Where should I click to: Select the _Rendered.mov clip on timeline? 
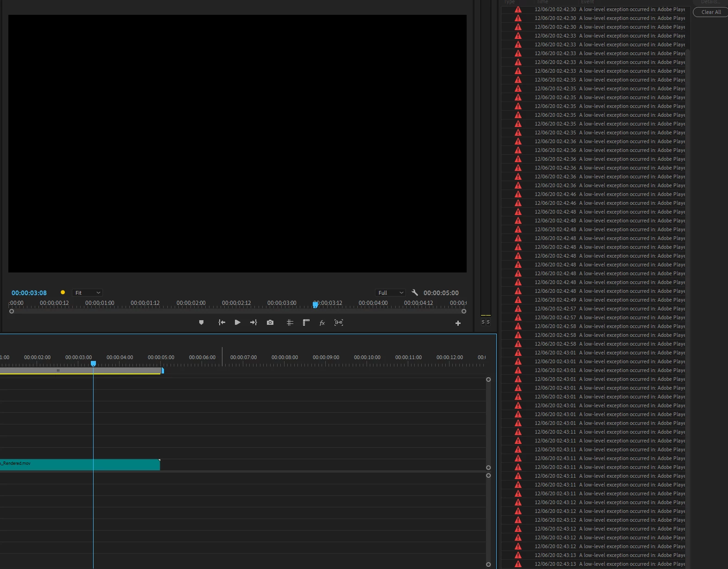[x=80, y=465]
